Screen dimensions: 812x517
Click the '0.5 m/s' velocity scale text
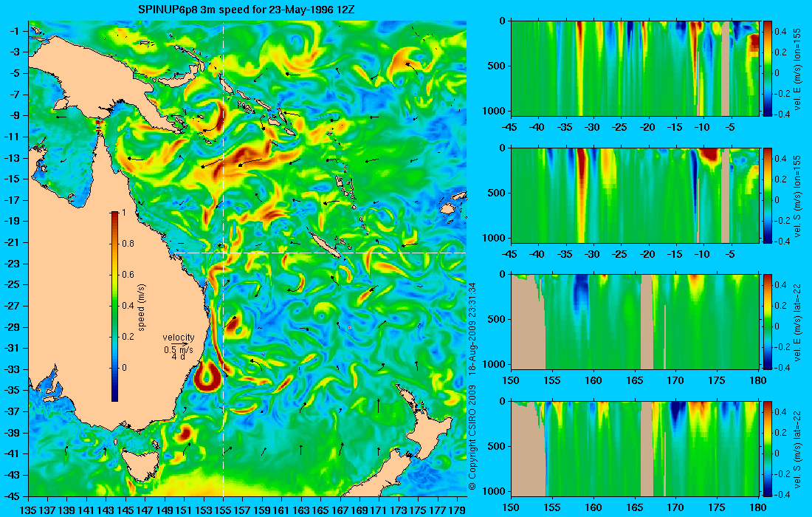(x=178, y=350)
